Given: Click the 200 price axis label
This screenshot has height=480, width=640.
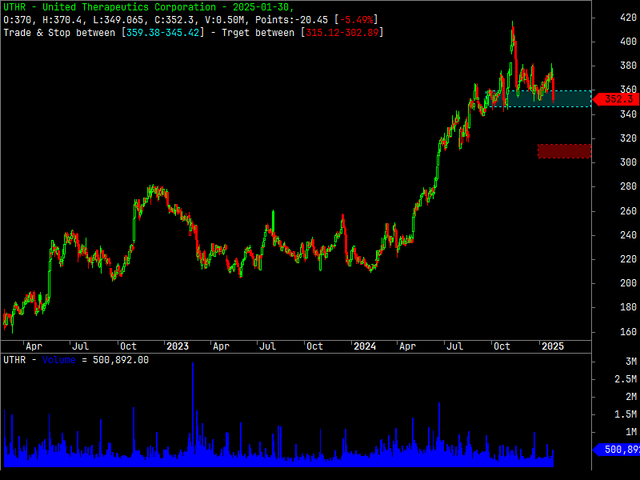Looking at the screenshot, I should (628, 283).
